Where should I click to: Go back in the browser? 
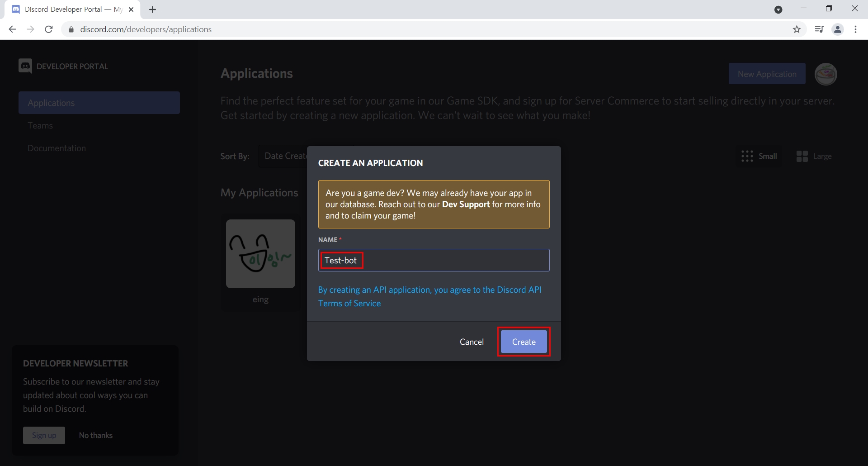[x=13, y=29]
